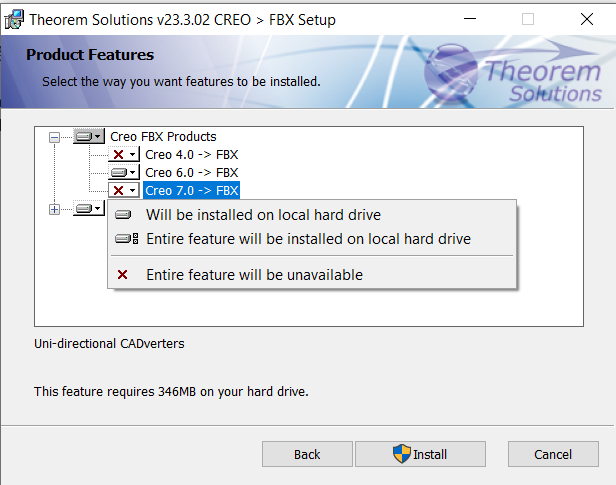Click the drive-with-subfeatures icon in second menu entry

click(x=126, y=239)
